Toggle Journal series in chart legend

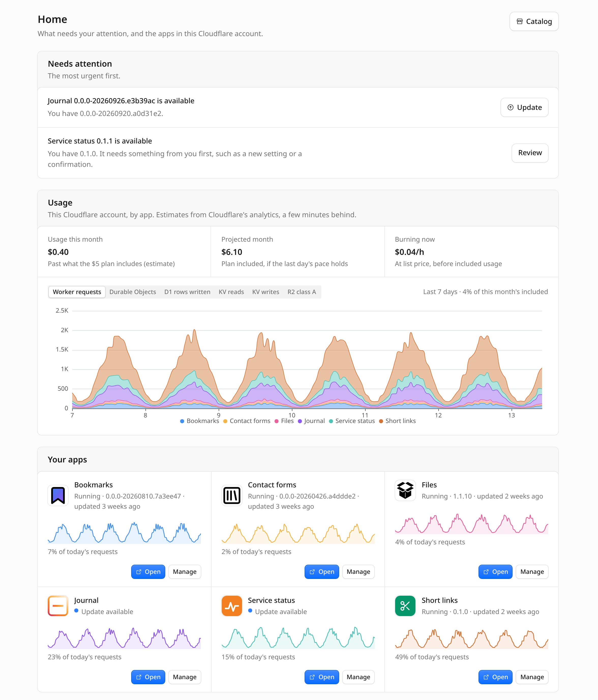(311, 421)
